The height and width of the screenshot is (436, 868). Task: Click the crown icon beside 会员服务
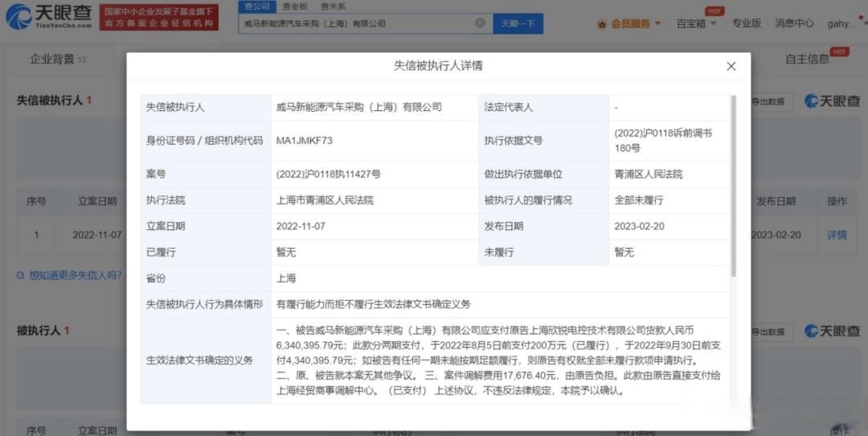pyautogui.click(x=602, y=24)
